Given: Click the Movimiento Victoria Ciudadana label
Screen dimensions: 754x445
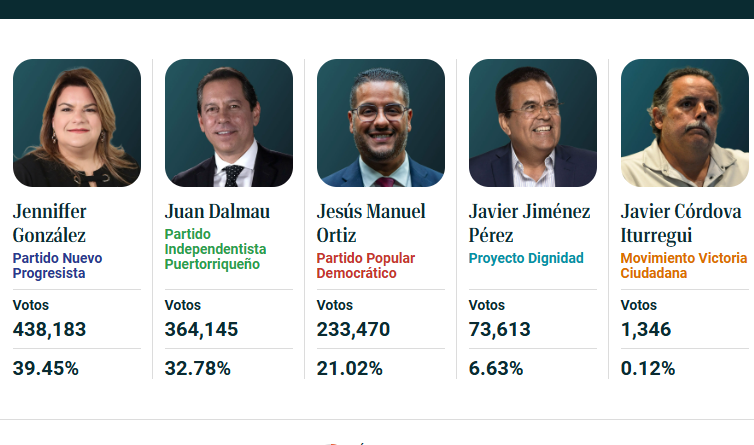Looking at the screenshot, I should (x=684, y=265).
